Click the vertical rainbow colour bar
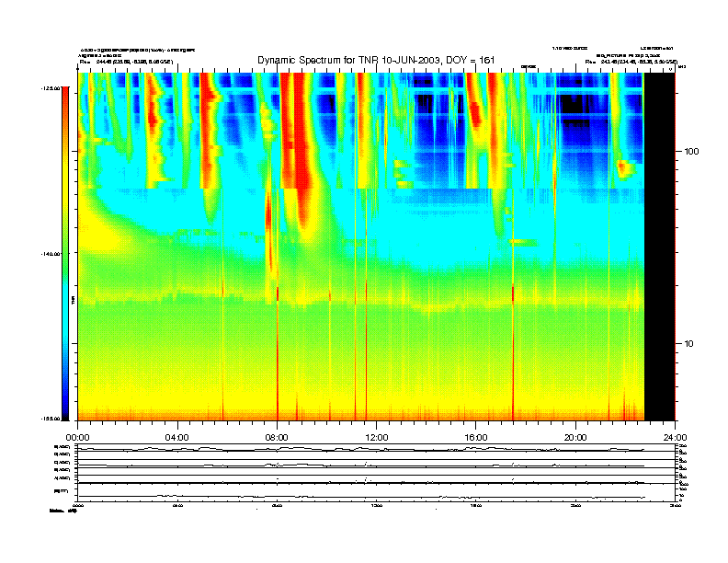The width and height of the screenshot is (728, 563). (65, 254)
